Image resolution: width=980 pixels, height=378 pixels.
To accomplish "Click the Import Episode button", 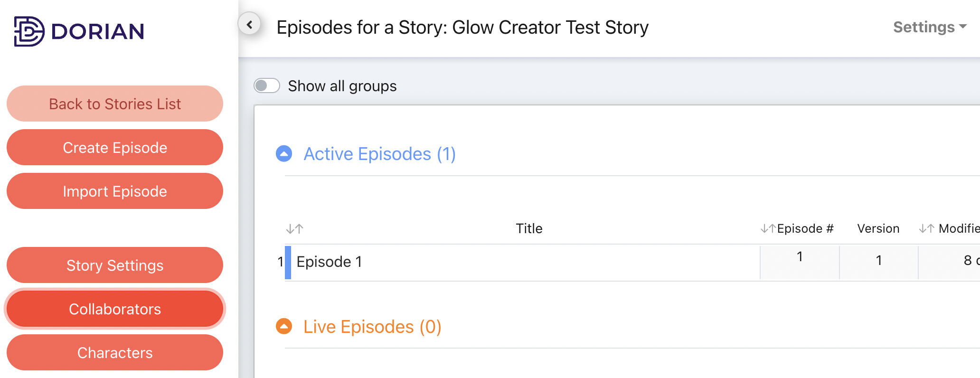I will click(x=115, y=191).
